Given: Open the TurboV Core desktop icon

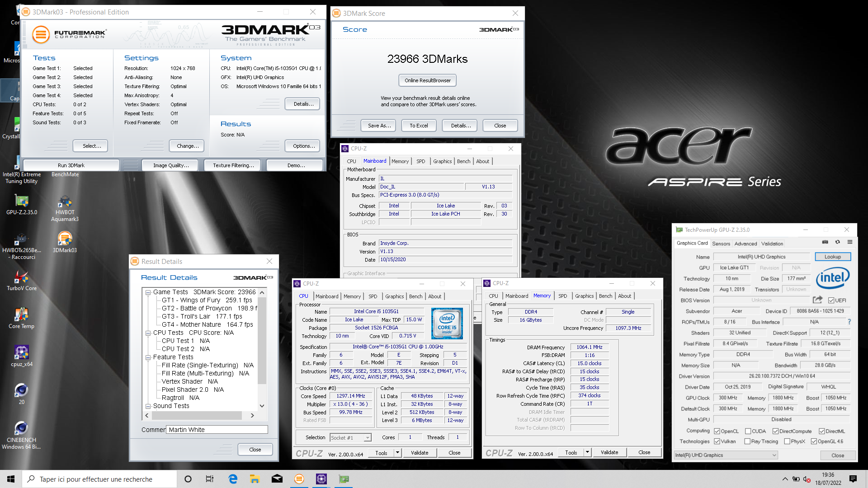Looking at the screenshot, I should coord(22,280).
